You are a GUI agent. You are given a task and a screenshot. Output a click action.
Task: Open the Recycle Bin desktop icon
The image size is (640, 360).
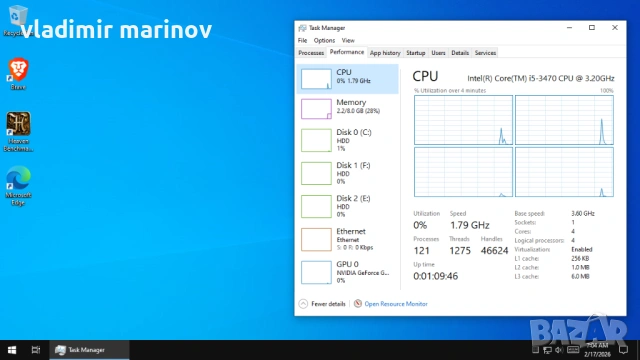coord(18,20)
